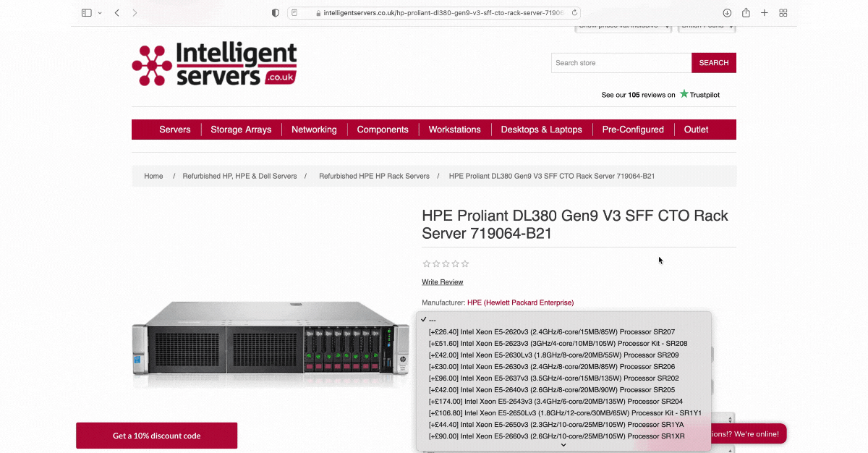Select the blank '---' processor option
The image size is (868, 453).
pyautogui.click(x=563, y=320)
